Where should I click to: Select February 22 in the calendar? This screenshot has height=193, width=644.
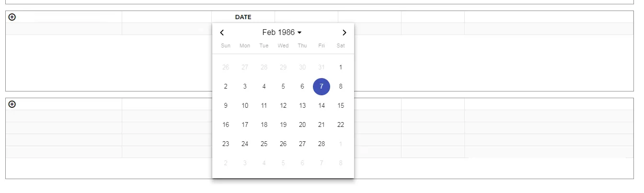tap(341, 125)
